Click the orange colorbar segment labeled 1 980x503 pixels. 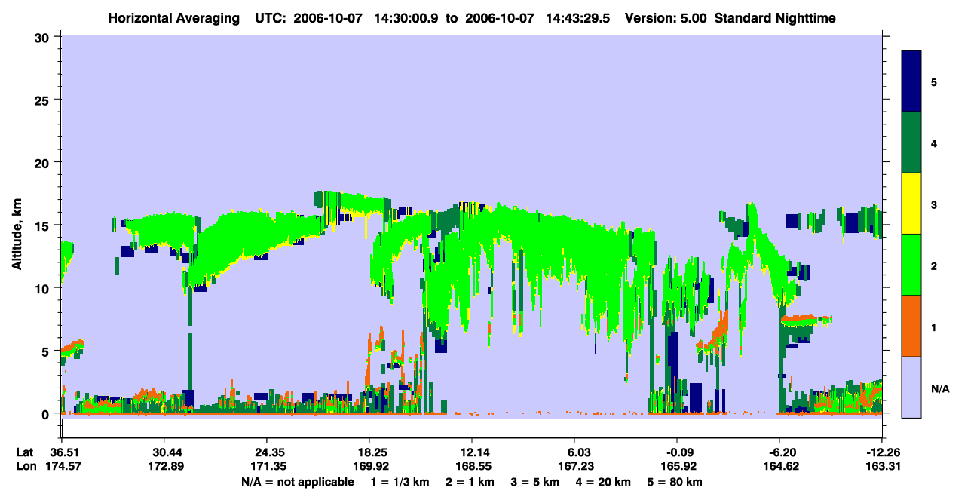pos(911,326)
